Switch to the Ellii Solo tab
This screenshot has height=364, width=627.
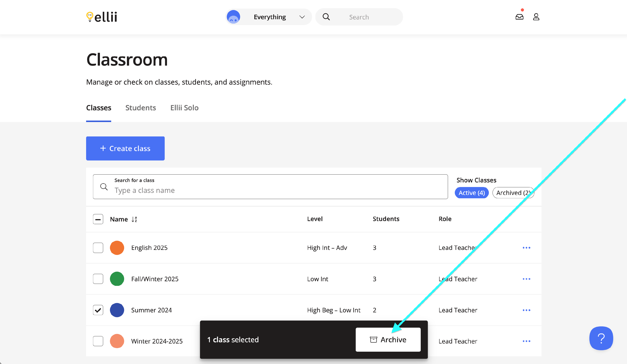tap(184, 108)
